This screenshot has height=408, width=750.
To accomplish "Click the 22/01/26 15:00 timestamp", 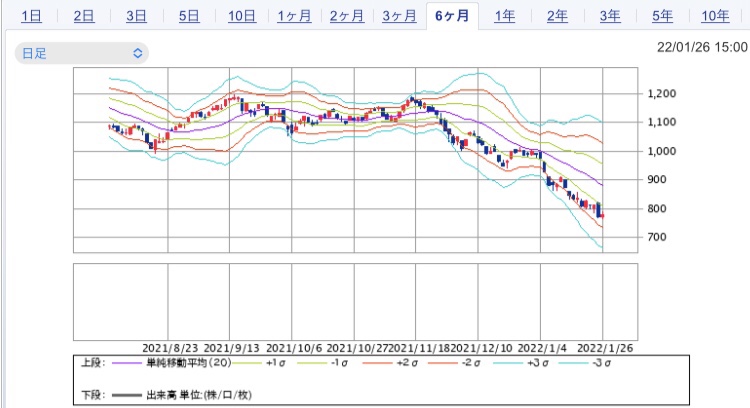I will pos(702,47).
